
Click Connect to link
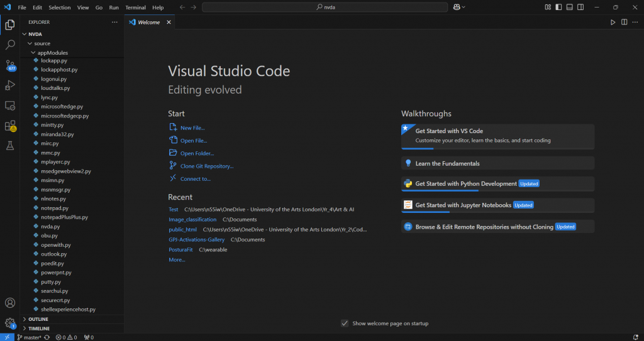click(x=196, y=179)
